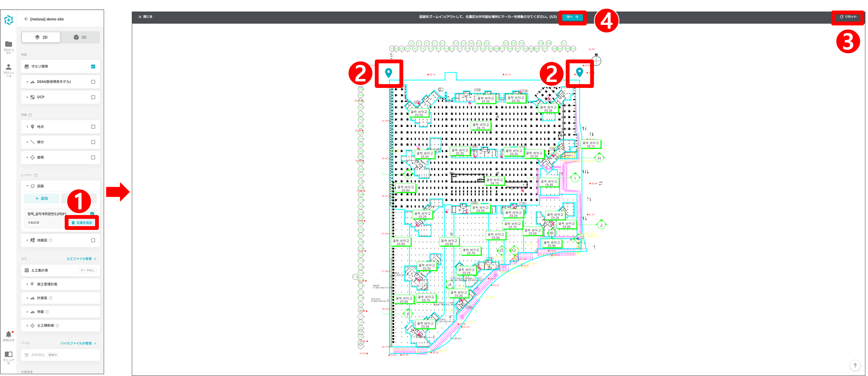This screenshot has height=376, width=868.
Task: Switch to the 3D view tab
Action: [x=80, y=37]
